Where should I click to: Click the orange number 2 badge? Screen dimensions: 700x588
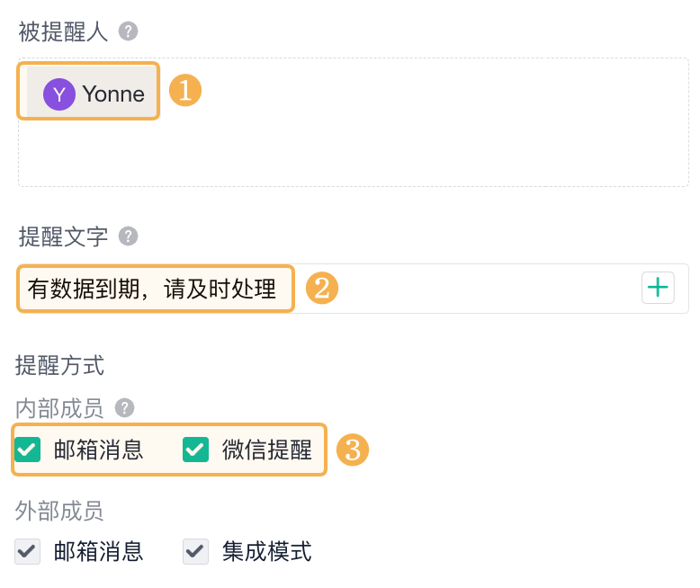pyautogui.click(x=322, y=288)
